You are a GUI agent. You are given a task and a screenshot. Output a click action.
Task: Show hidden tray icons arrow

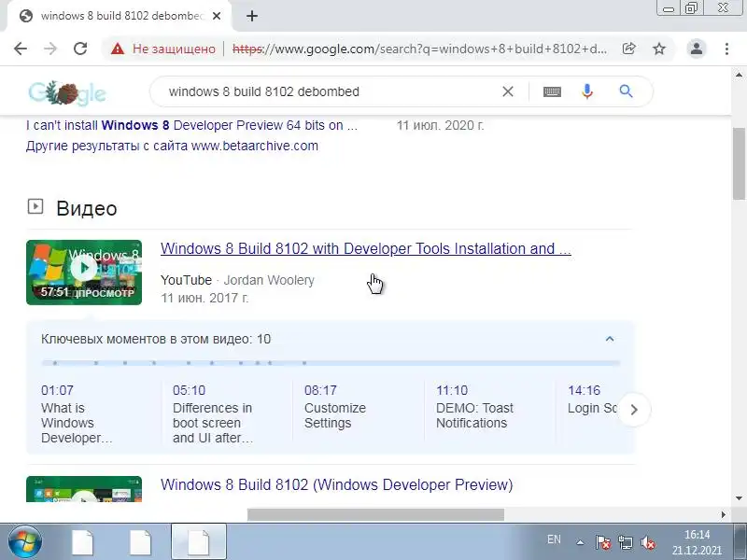coord(580,542)
